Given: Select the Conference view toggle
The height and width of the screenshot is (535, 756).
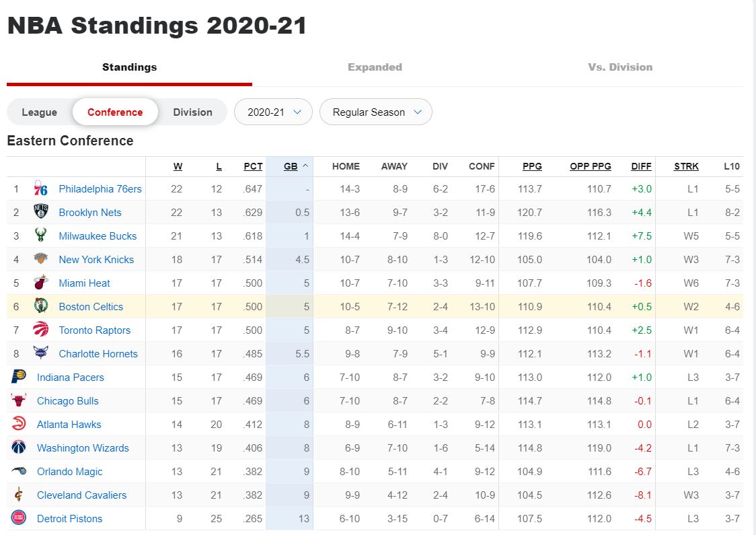Looking at the screenshot, I should pos(115,112).
